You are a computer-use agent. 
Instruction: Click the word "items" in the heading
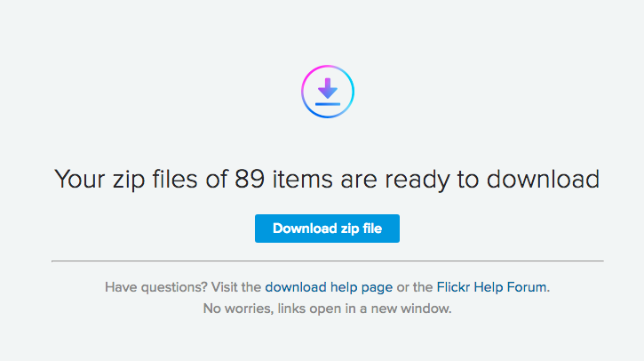click(302, 180)
